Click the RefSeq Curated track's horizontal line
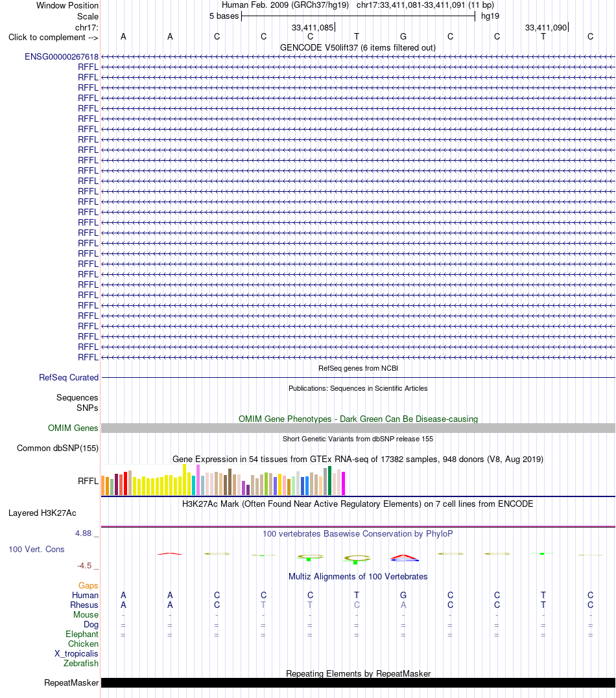 pos(358,377)
